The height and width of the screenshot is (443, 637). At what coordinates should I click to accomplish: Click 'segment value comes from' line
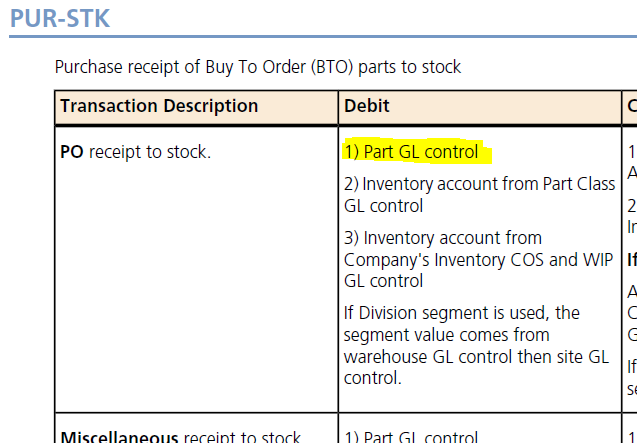[x=446, y=335]
